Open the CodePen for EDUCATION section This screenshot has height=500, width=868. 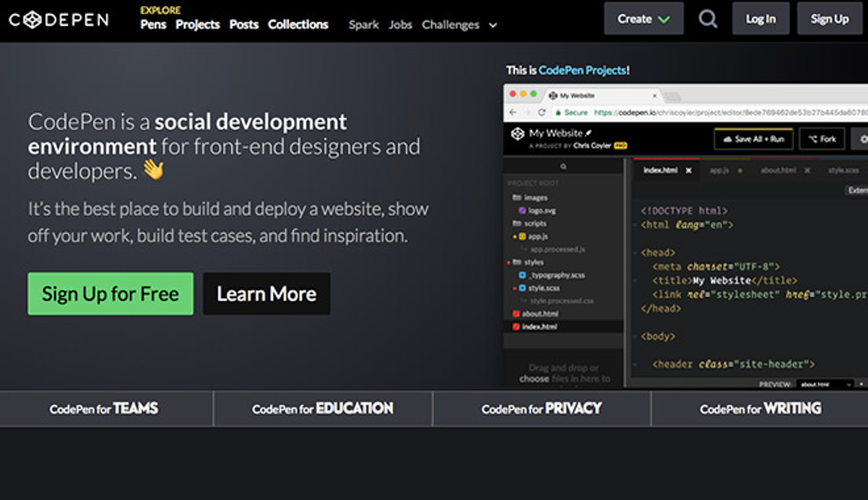pyautogui.click(x=322, y=409)
